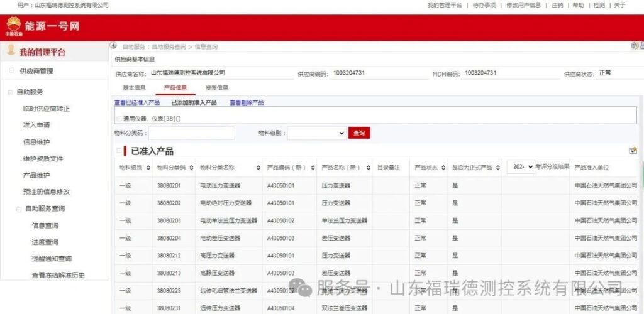The width and height of the screenshot is (644, 314).
Task: Sort by the 物料分类码 column arrows
Action: tap(191, 168)
